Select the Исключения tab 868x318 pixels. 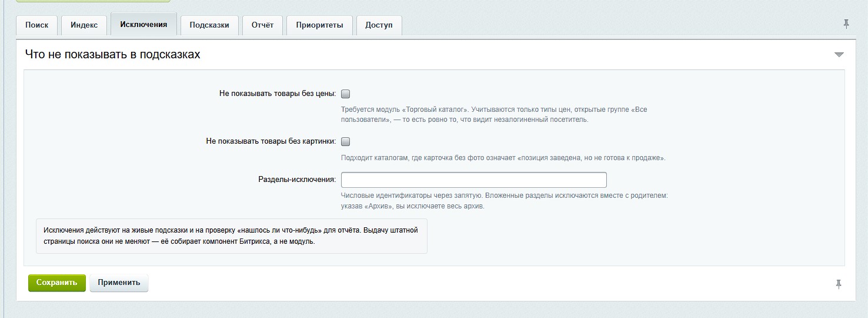click(x=143, y=25)
